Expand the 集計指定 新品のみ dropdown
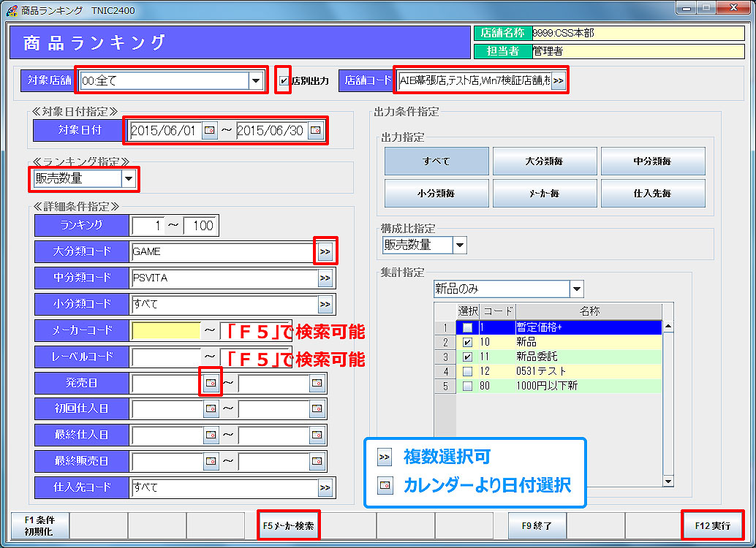Viewport: 756px width, 548px height. (x=577, y=289)
